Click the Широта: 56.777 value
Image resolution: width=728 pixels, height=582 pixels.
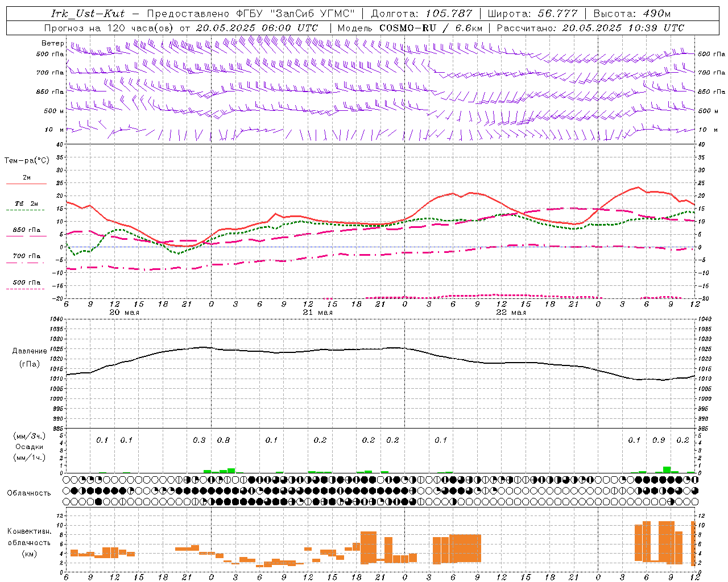coord(533,14)
